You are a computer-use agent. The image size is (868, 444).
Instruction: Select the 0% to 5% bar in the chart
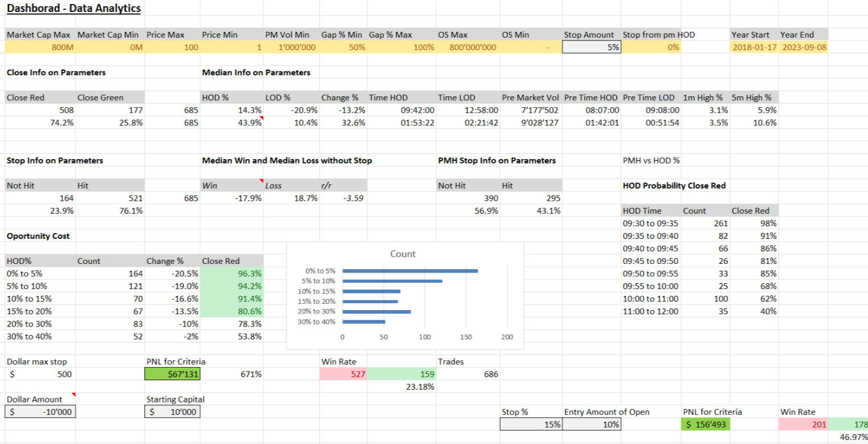pyautogui.click(x=410, y=271)
